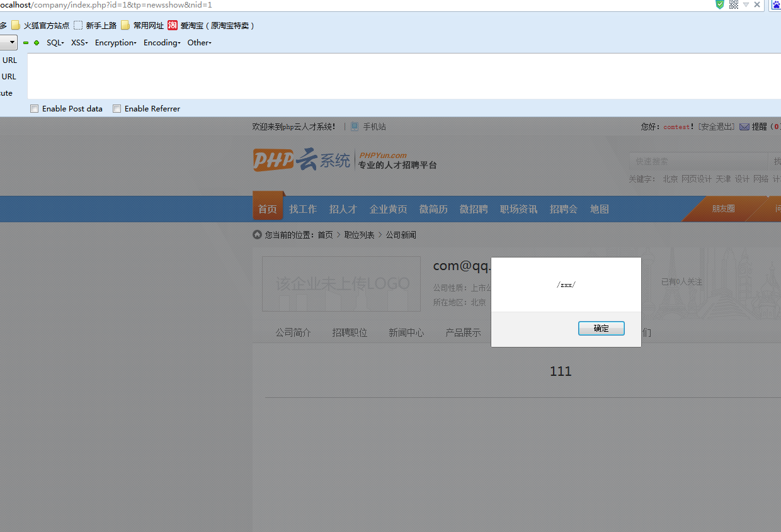781x532 pixels.
Task: Select 企业黄页 in the navigation bar
Action: (x=388, y=209)
